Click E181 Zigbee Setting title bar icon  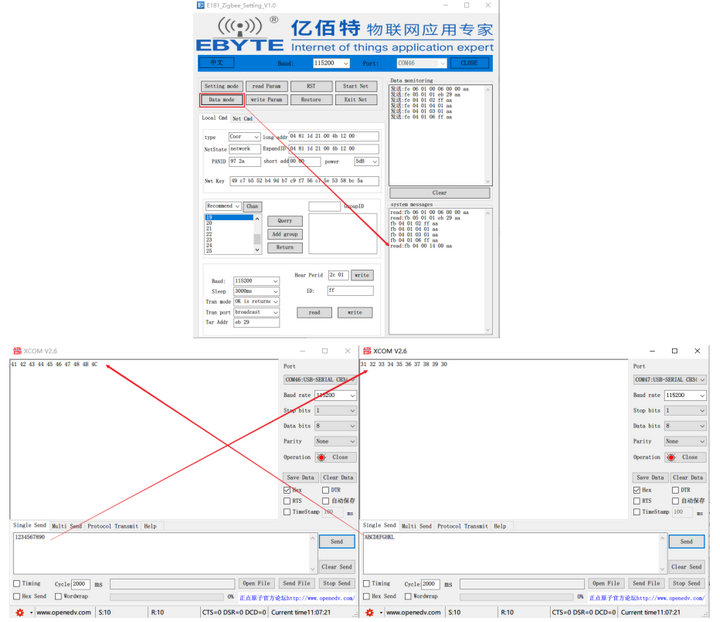tap(200, 5)
